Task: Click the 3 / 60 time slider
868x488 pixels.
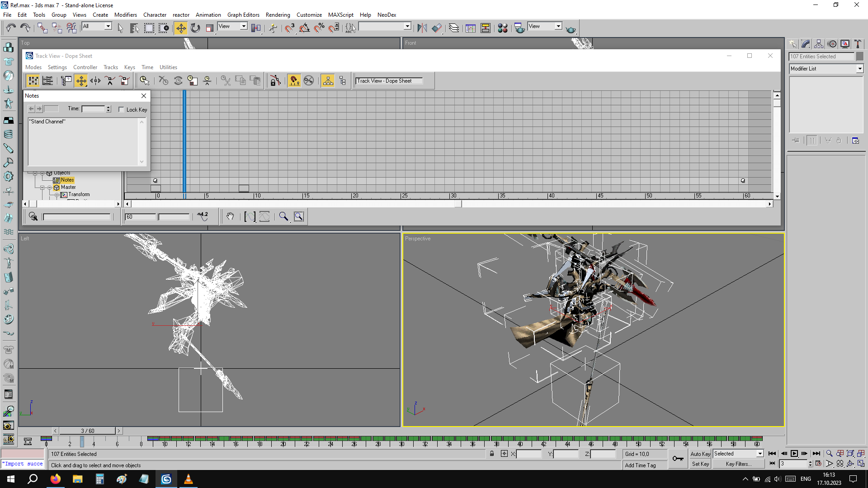Action: 88,431
